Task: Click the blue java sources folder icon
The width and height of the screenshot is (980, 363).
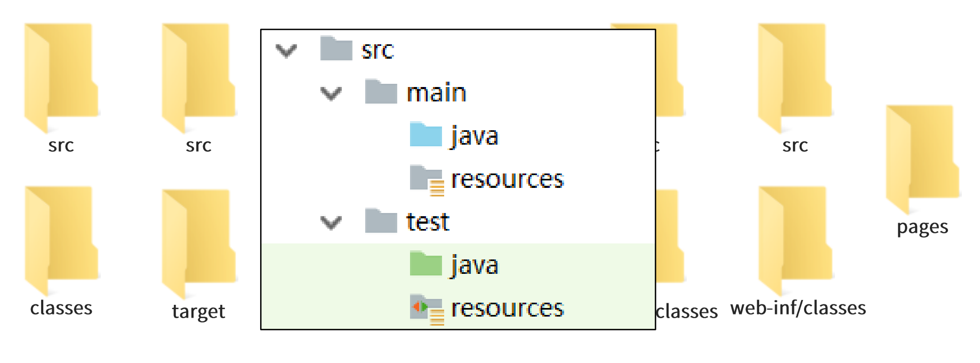Action: point(425,135)
